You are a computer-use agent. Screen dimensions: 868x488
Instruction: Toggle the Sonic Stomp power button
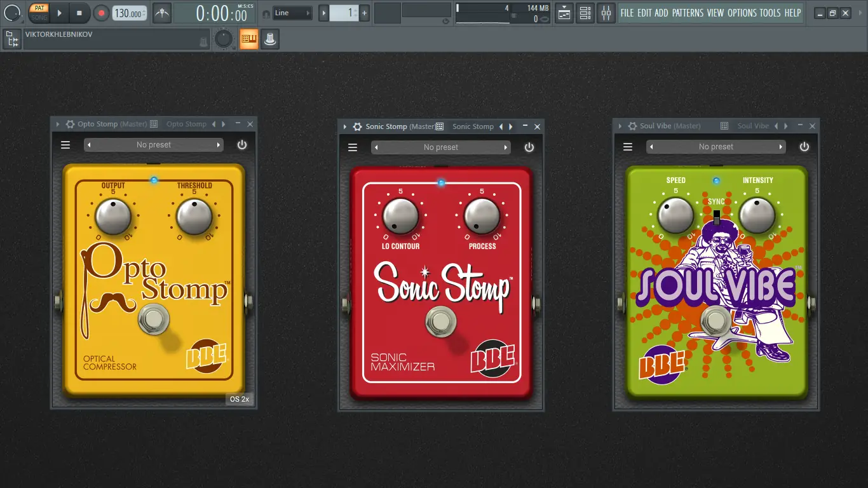click(529, 147)
